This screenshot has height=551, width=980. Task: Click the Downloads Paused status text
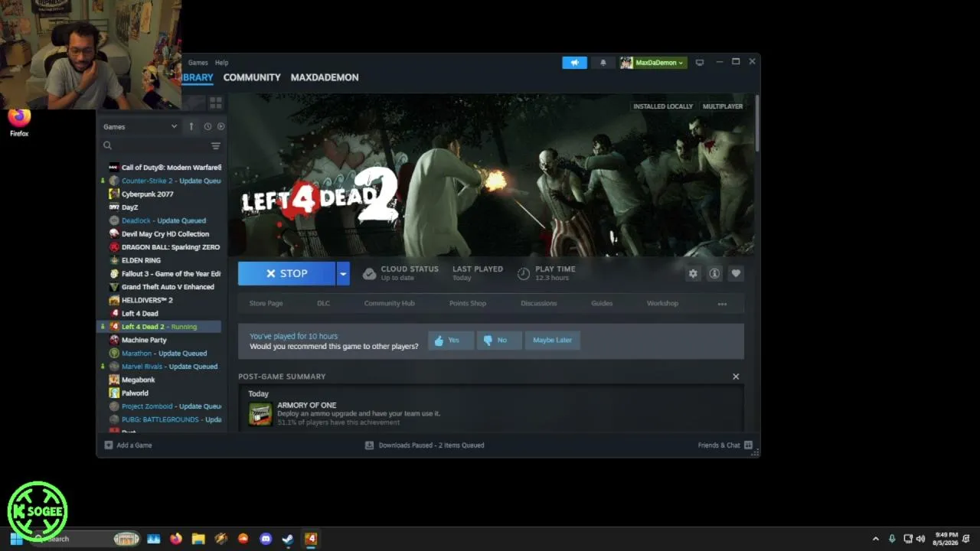click(x=431, y=445)
